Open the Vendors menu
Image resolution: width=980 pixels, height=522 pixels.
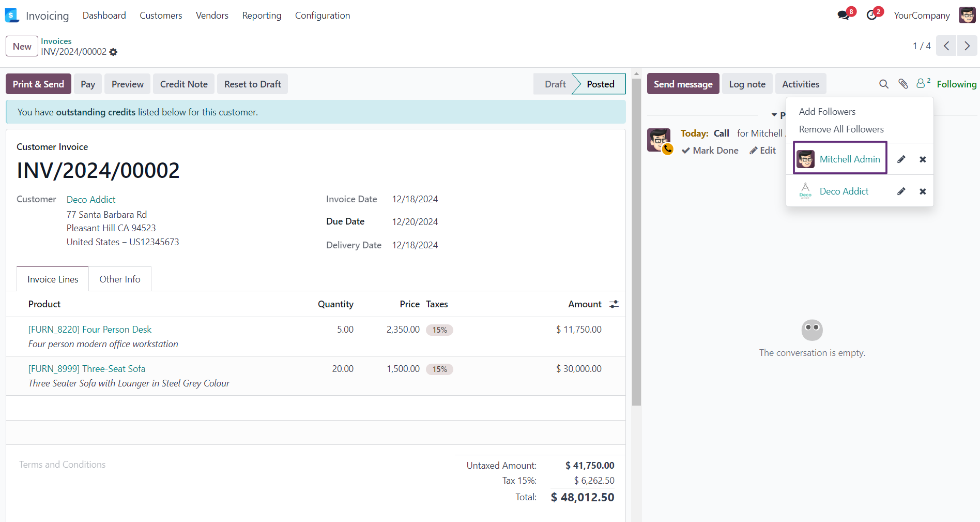212,16
